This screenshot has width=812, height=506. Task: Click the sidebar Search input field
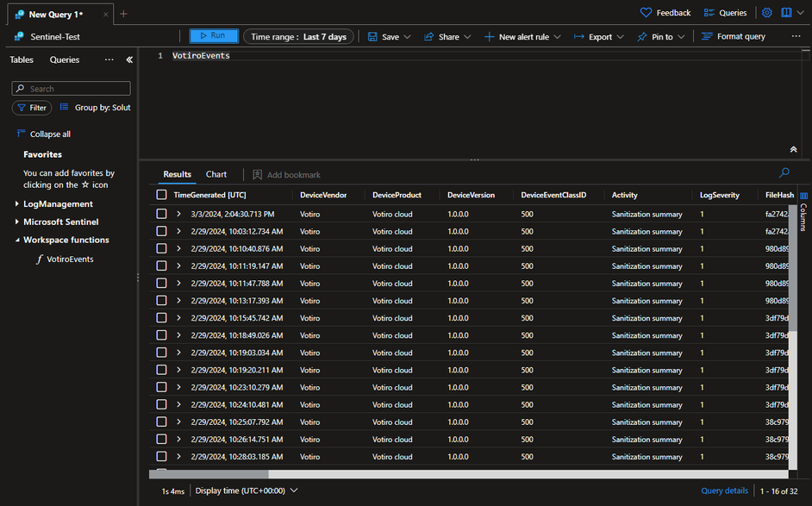tap(71, 89)
